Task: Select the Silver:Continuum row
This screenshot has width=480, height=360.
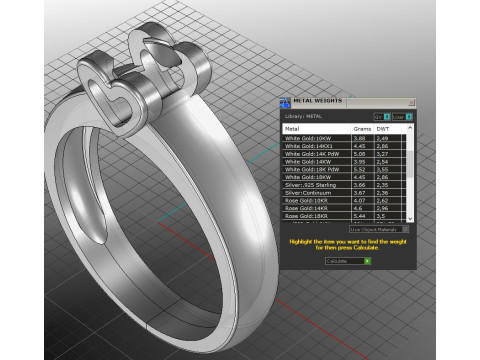Action: click(344, 193)
